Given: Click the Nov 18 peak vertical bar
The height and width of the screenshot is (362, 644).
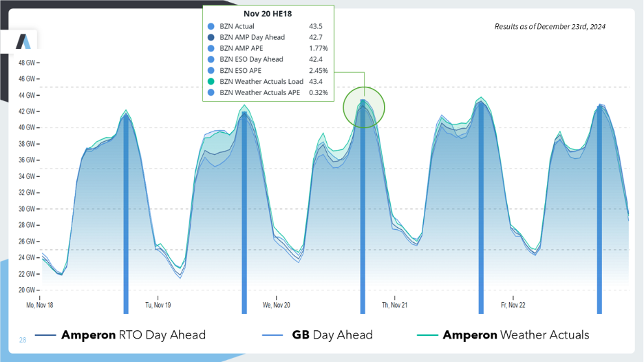Looking at the screenshot, I should 126,213.
